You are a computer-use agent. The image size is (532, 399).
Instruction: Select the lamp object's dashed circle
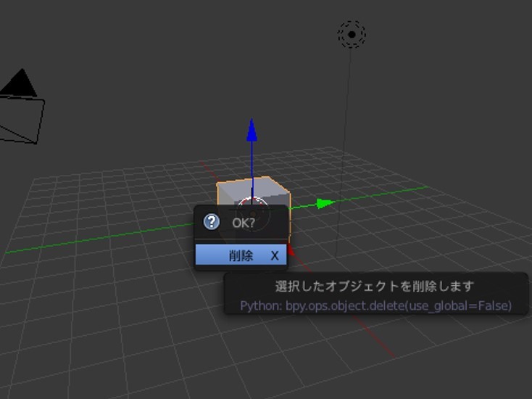[352, 34]
